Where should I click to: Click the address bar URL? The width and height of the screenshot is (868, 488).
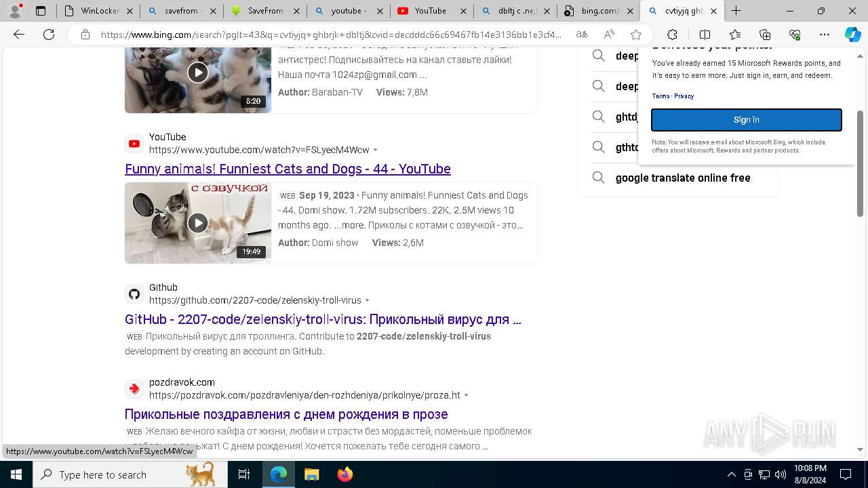pos(331,35)
